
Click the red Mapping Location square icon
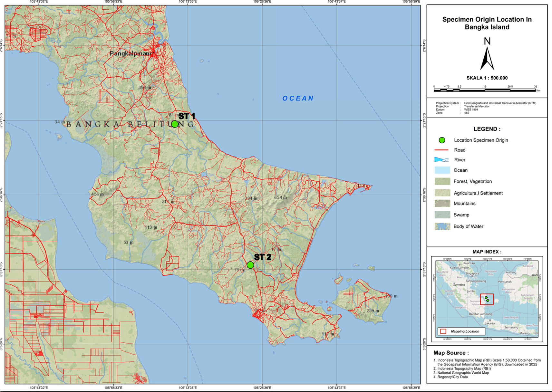(443, 331)
